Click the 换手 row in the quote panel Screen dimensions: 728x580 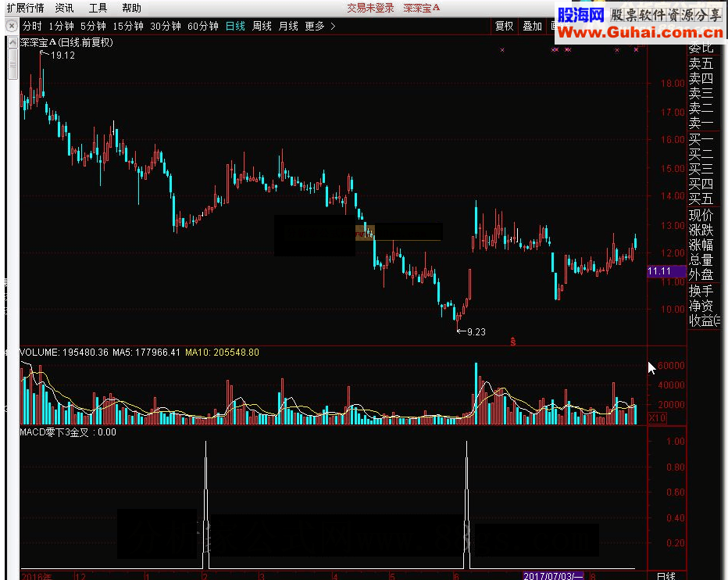701,291
